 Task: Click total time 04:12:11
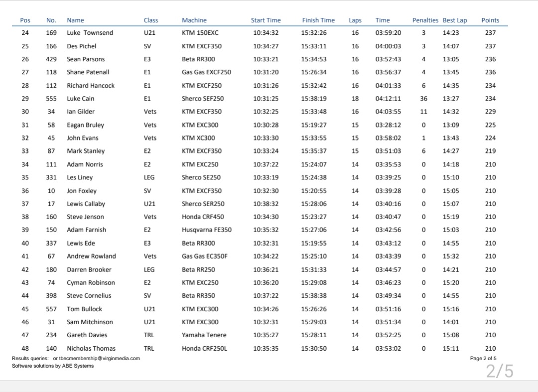(x=388, y=99)
